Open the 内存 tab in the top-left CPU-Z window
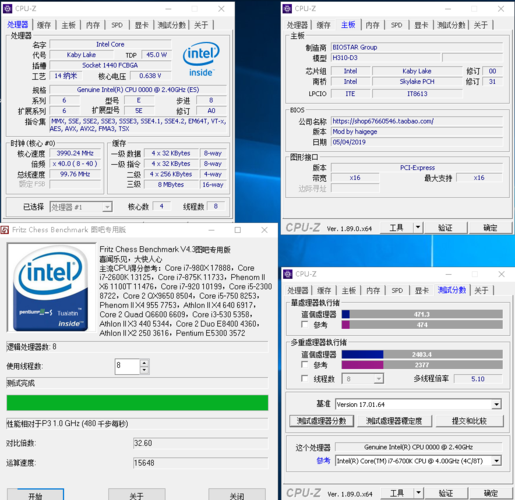This screenshot has height=500, width=515. (x=93, y=25)
